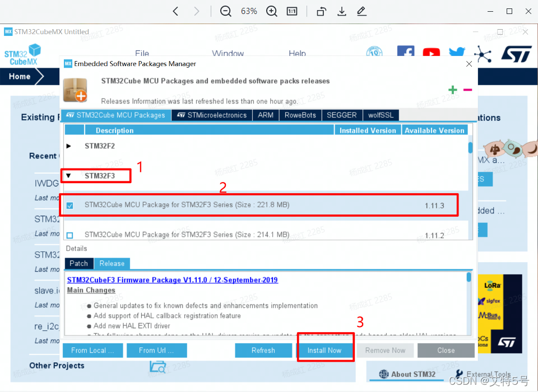The width and height of the screenshot is (538, 392).
Task: Browse for other projects folder icon
Action: (158, 367)
